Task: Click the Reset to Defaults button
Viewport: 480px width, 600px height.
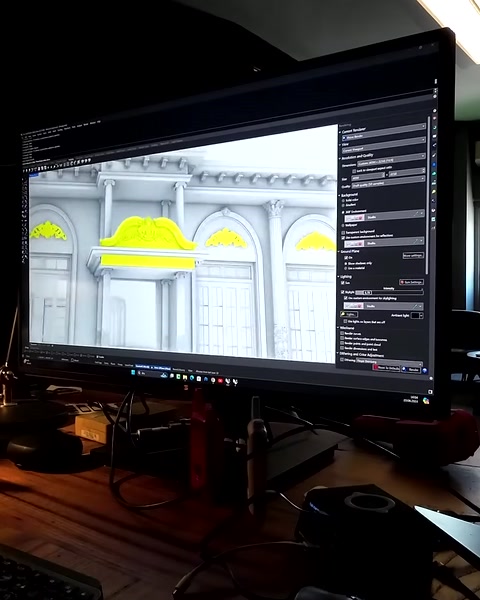Action: click(x=387, y=368)
